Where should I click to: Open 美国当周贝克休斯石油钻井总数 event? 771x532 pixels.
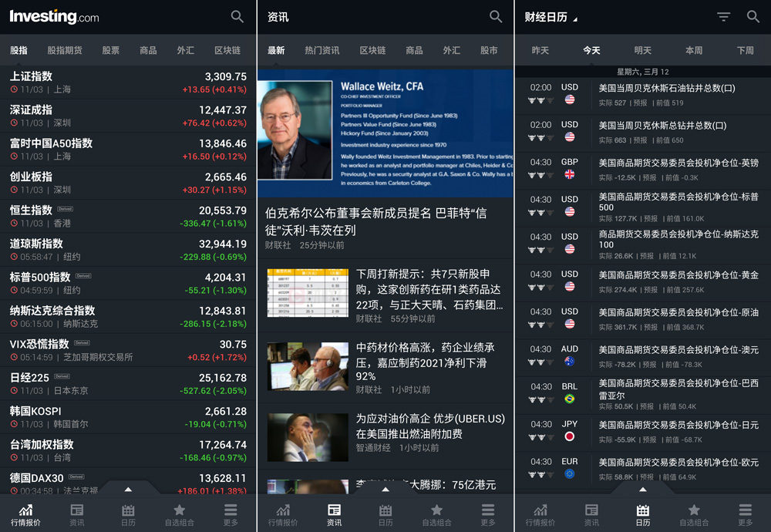coord(643,94)
